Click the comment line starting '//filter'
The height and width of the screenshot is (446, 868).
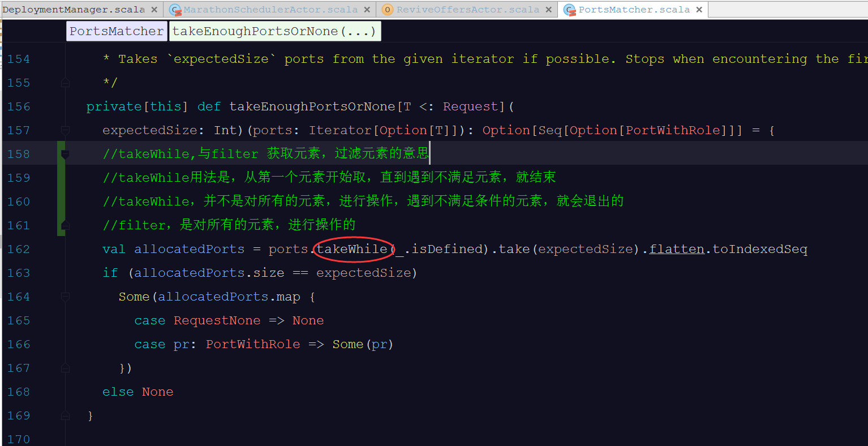229,225
